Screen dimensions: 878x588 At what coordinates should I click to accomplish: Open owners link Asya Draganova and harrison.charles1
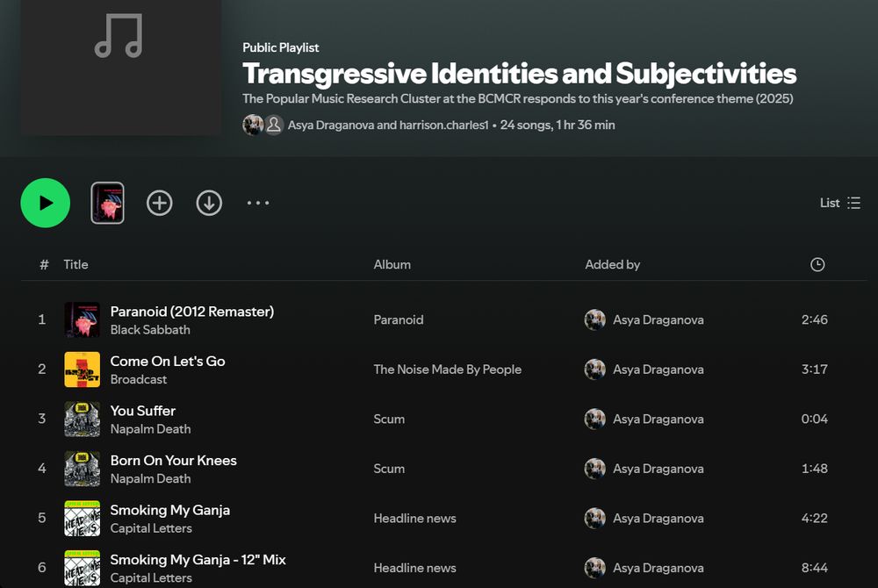tap(388, 125)
